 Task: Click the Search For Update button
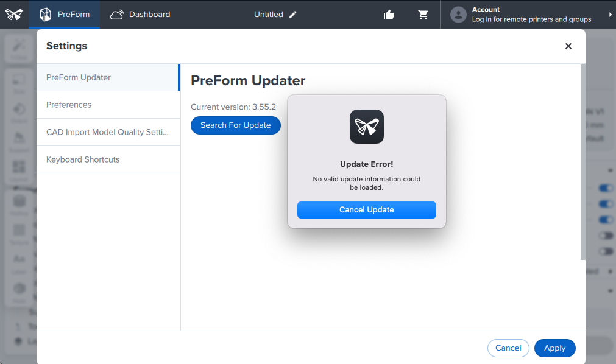tap(236, 125)
